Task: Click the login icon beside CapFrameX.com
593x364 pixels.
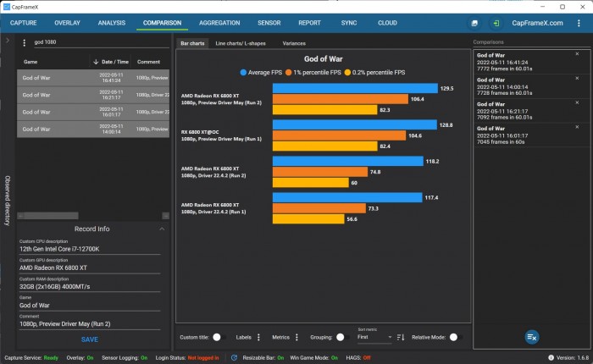Action: pyautogui.click(x=496, y=23)
